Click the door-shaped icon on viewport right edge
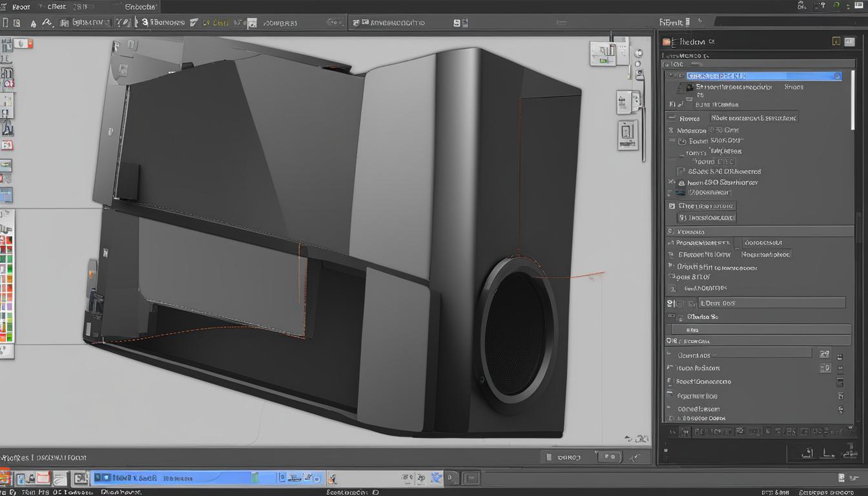 pos(627,134)
